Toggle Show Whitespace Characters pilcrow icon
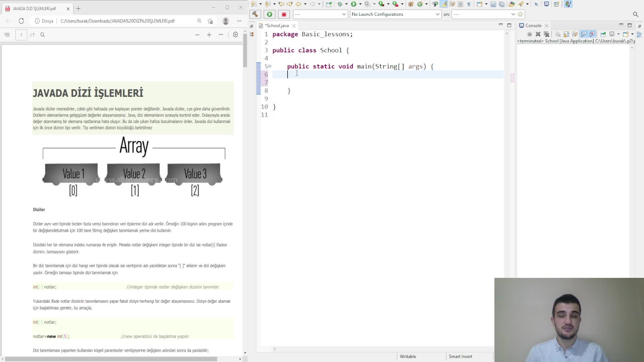644x362 pixels. (469, 4)
